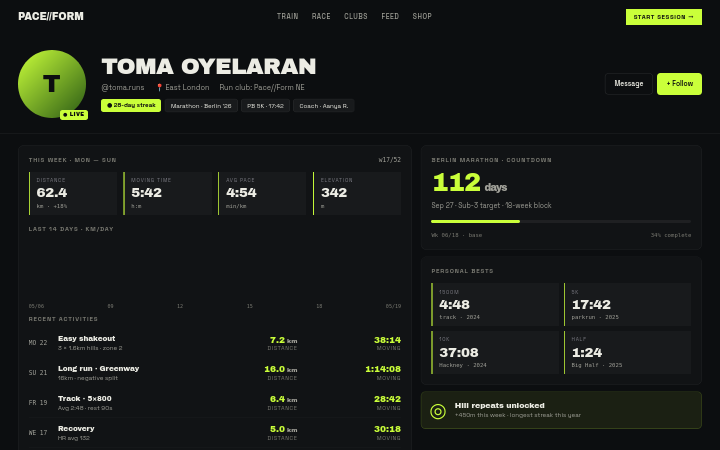
Task: Click the 1500M 4:48 personal best card
Action: 495,304
